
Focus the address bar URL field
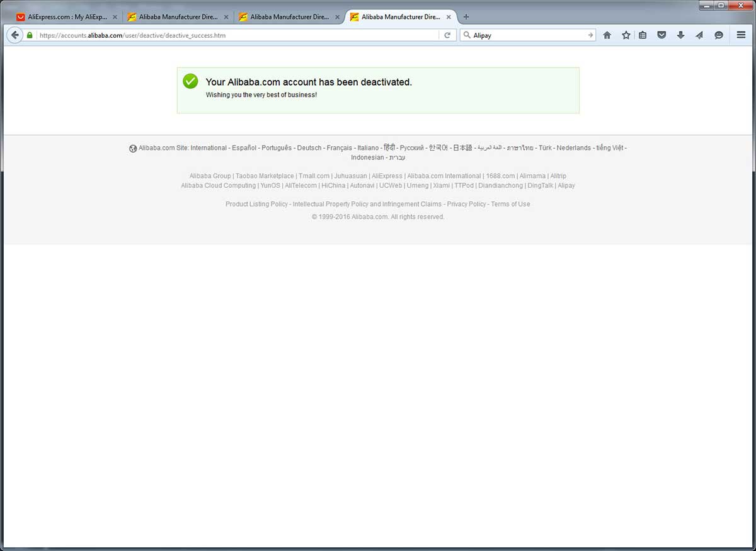point(237,35)
